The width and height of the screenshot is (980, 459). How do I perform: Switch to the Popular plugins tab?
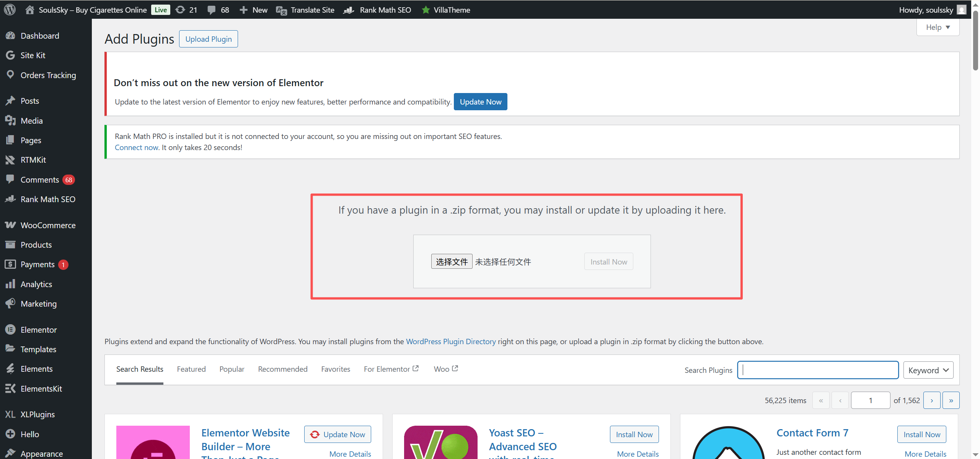[232, 369]
